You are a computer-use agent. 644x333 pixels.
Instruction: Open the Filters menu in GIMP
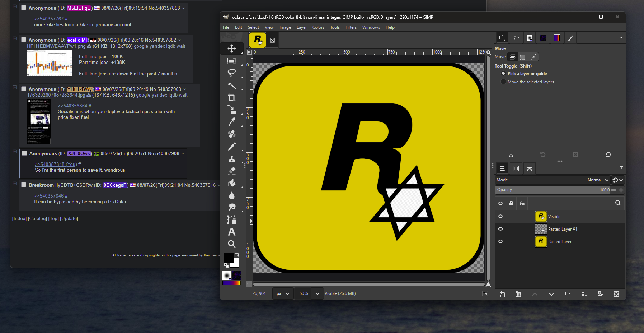pos(351,27)
